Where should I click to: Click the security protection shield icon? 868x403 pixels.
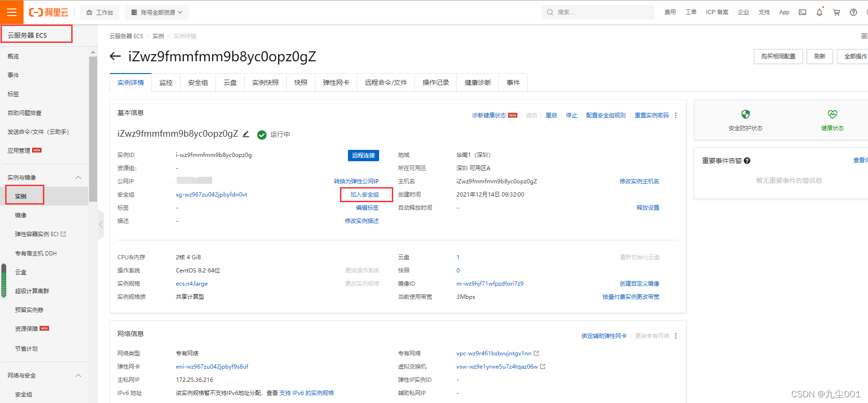tap(745, 114)
